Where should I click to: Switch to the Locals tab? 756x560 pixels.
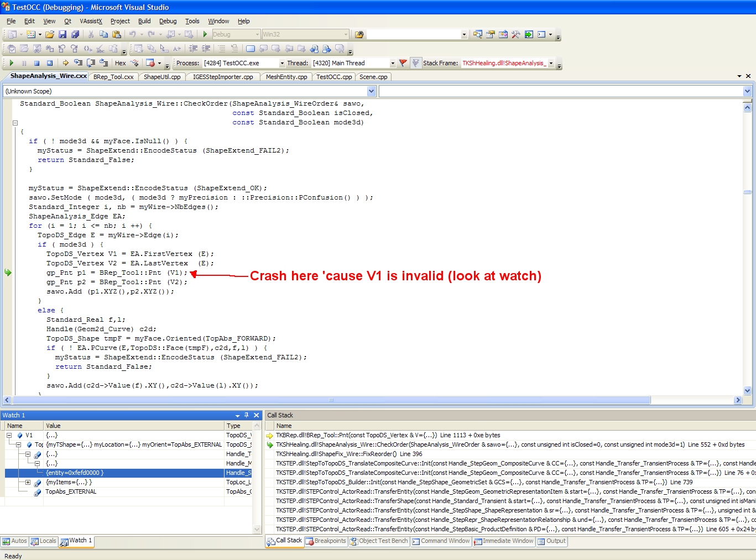[x=44, y=541]
